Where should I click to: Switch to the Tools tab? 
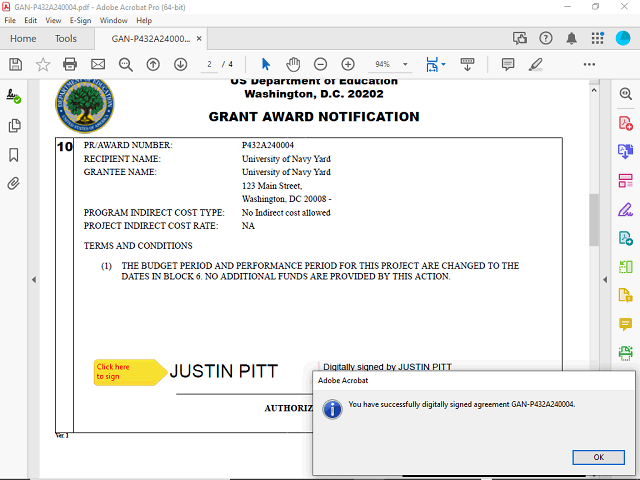tap(66, 39)
